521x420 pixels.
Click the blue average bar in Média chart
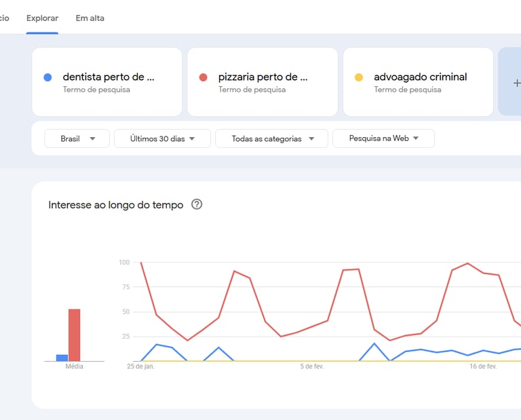62,358
